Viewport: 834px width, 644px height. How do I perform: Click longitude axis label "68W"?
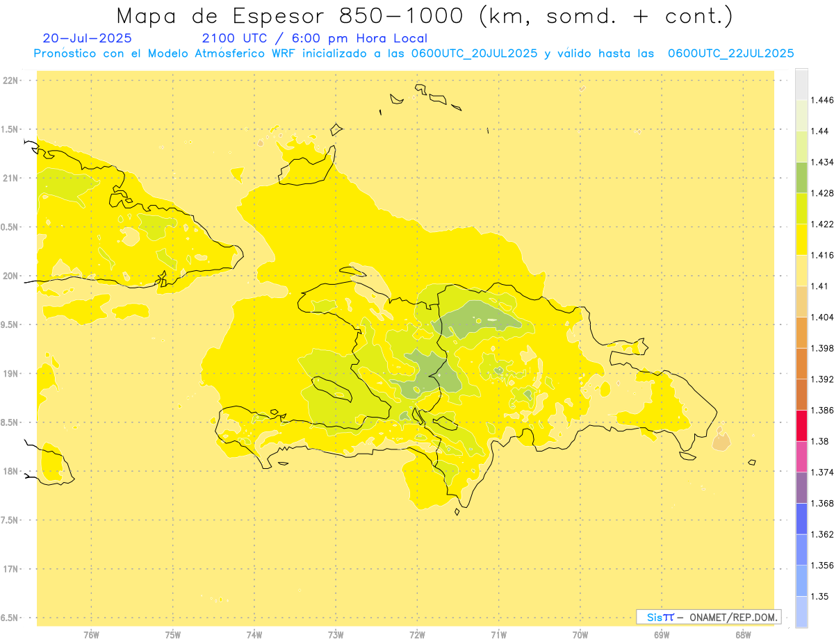click(x=743, y=634)
